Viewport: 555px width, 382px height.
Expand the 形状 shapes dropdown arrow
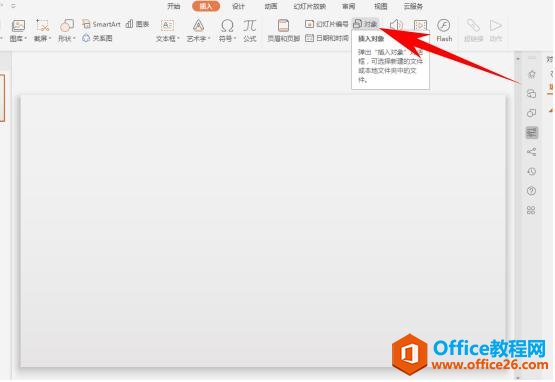pyautogui.click(x=74, y=39)
